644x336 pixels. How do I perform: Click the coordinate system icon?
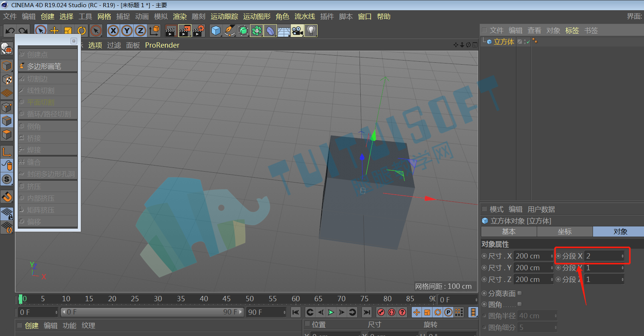click(x=154, y=31)
